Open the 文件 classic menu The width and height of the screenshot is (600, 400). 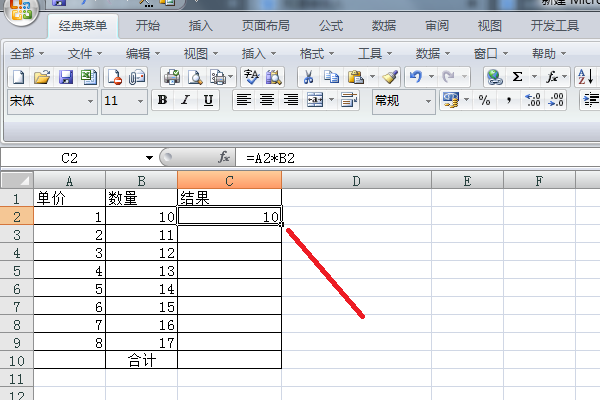(x=85, y=54)
